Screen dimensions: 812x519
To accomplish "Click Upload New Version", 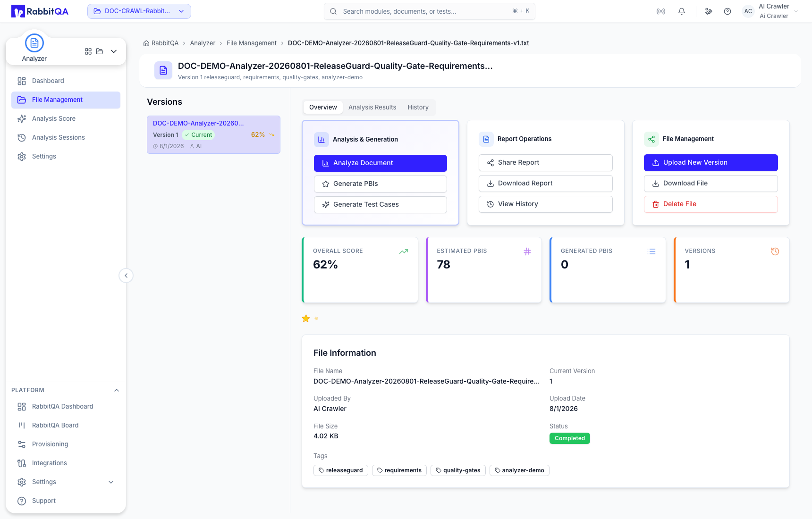I will coord(711,163).
